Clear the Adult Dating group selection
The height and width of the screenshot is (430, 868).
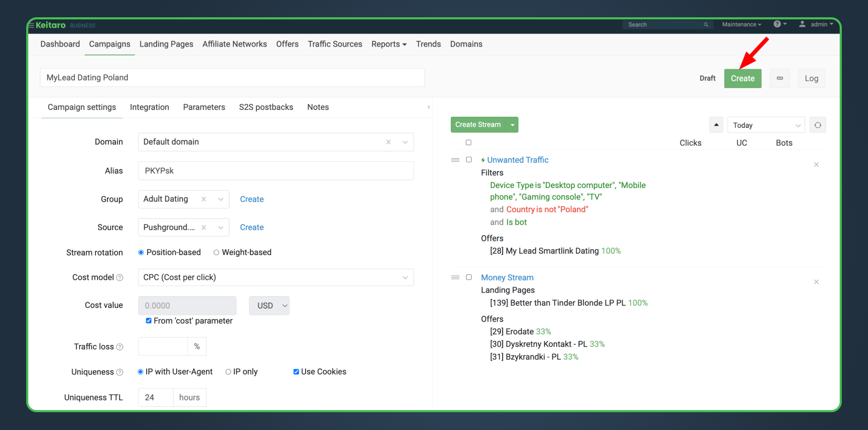[204, 199]
